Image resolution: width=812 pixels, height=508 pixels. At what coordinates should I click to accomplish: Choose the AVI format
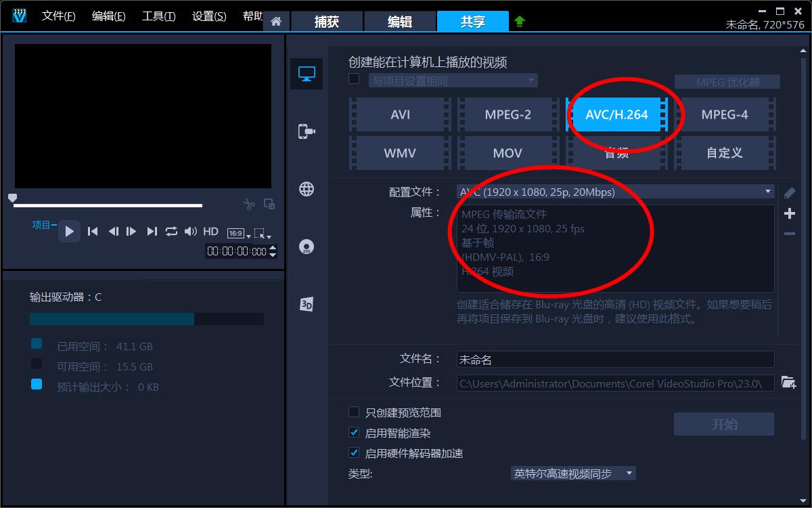pos(400,114)
